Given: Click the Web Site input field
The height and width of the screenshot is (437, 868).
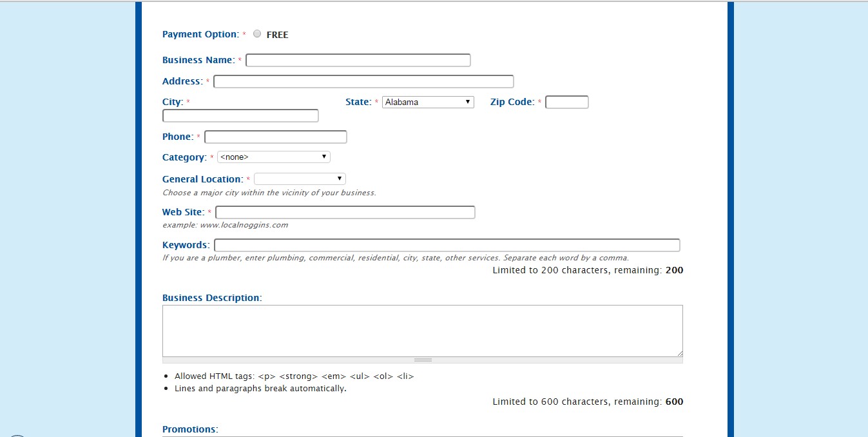Looking at the screenshot, I should point(345,212).
